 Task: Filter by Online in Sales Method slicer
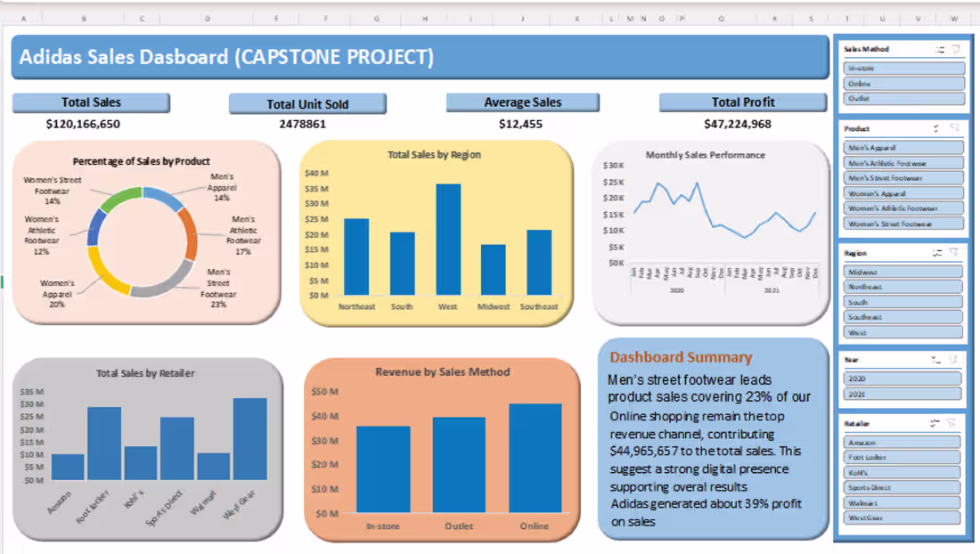[x=903, y=84]
